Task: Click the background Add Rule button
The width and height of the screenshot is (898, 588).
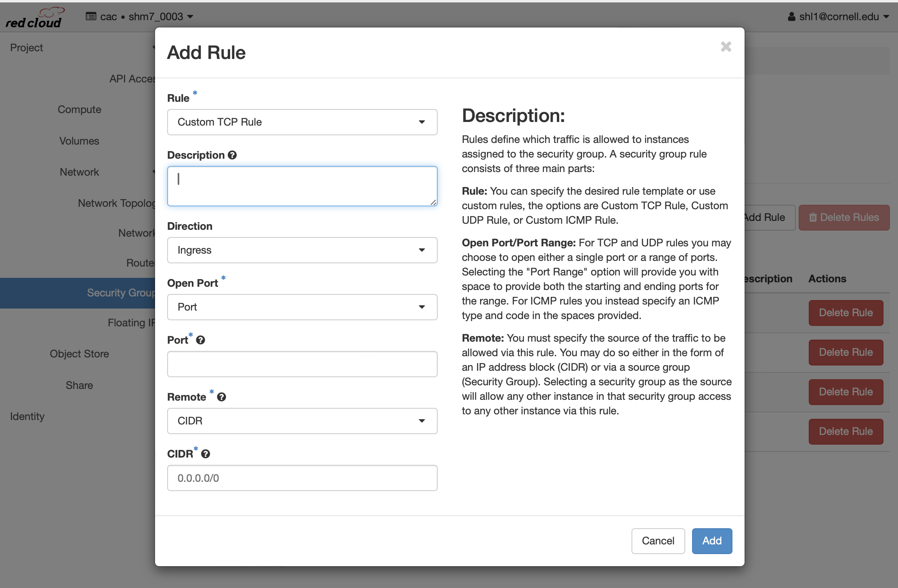Action: click(769, 217)
